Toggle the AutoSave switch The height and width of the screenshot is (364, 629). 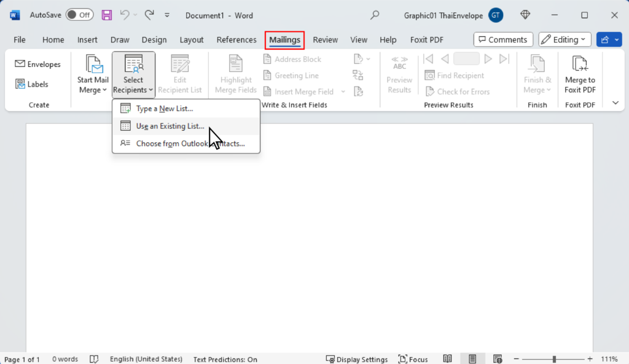tap(79, 15)
